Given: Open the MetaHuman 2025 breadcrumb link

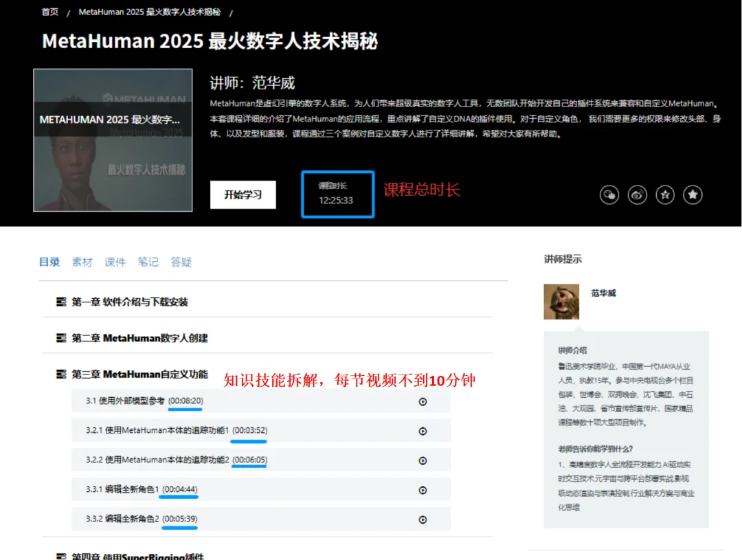Looking at the screenshot, I should coord(150,12).
